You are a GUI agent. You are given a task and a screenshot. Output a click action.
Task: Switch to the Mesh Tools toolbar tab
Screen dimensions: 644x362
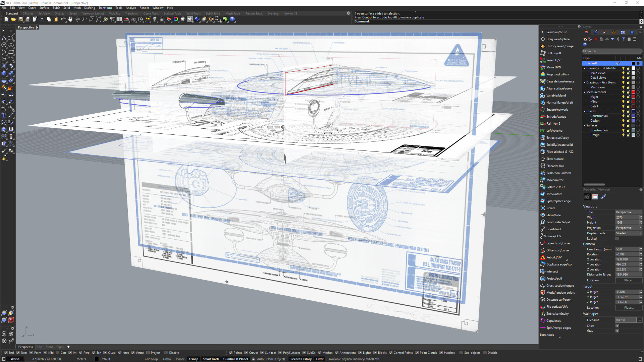[x=233, y=14]
